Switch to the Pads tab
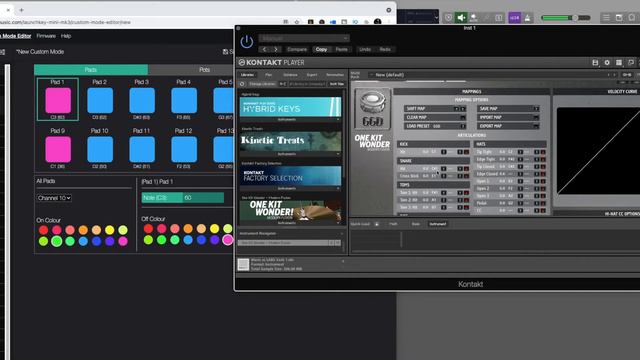Screen dimensions: 640x360 91,70
